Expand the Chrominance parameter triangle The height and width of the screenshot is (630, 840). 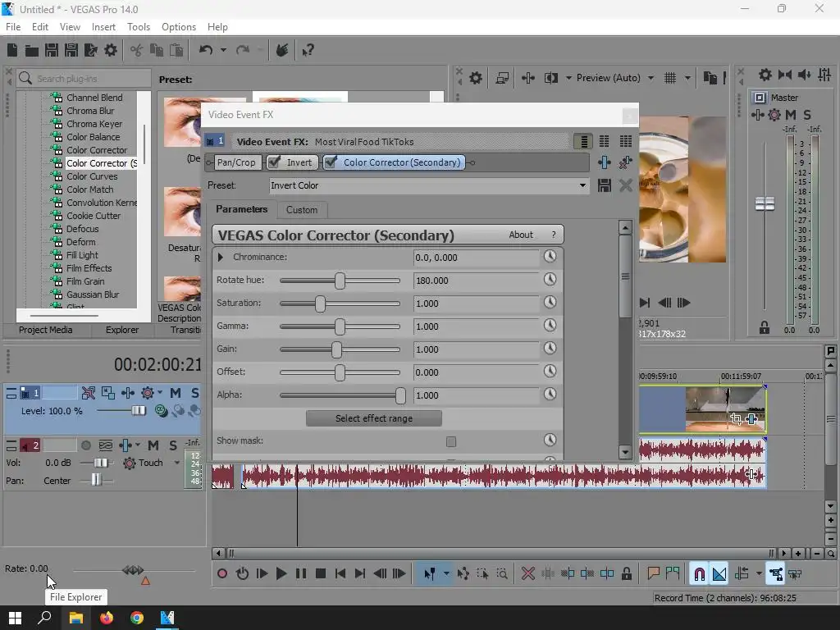(x=220, y=257)
